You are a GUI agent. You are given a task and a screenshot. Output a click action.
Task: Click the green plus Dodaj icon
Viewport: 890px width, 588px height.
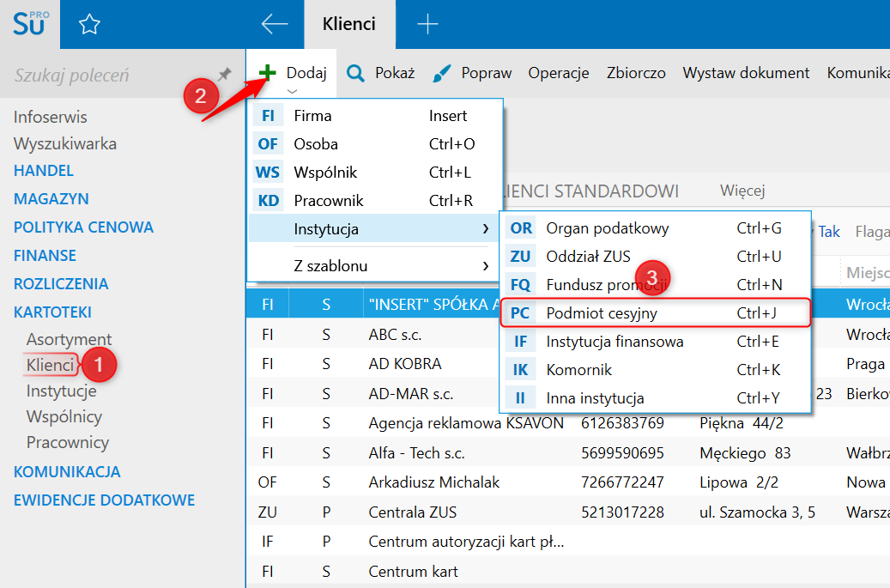point(268,73)
